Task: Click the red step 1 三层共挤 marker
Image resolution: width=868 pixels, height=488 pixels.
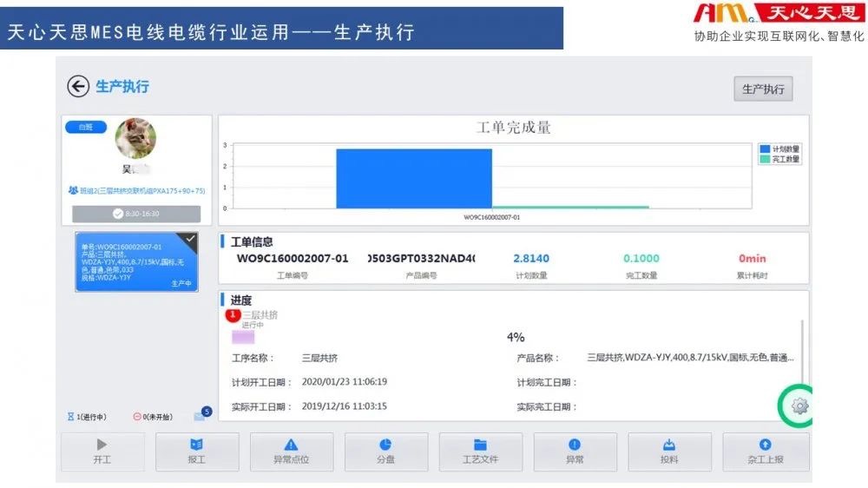Action: coord(233,315)
